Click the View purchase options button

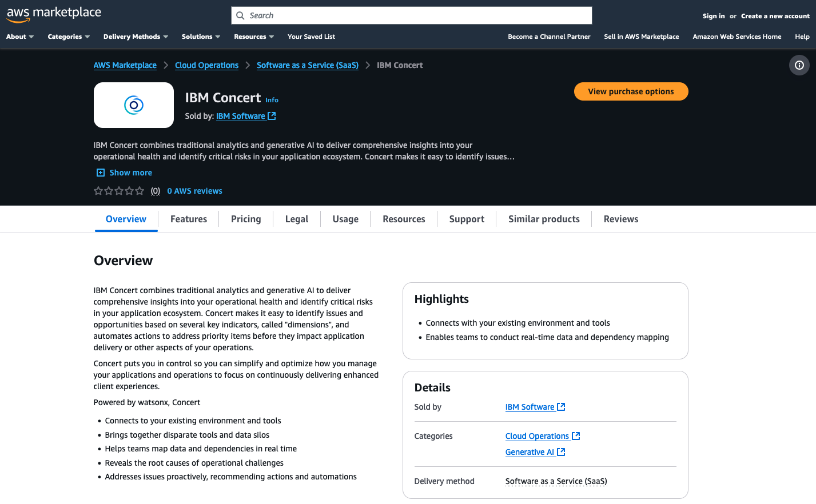(x=631, y=91)
